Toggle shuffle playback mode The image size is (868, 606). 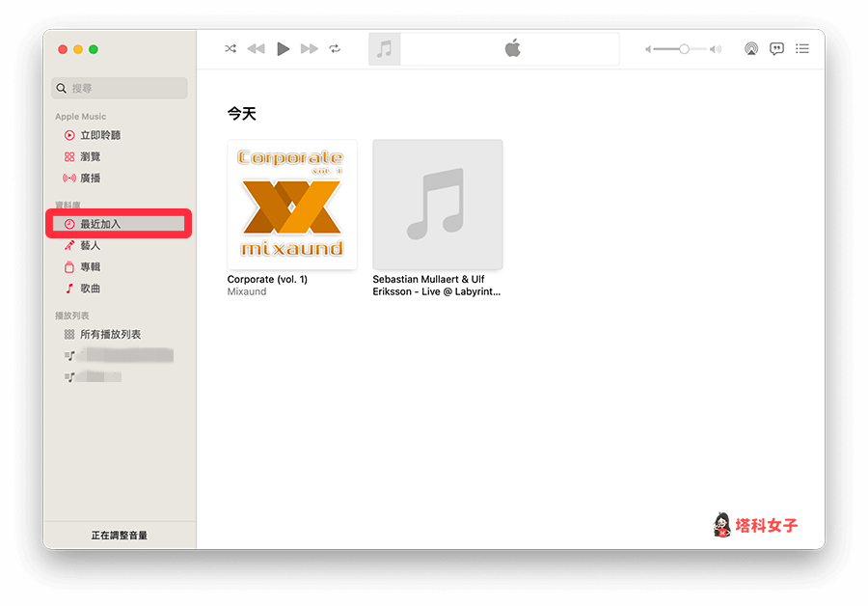pyautogui.click(x=230, y=48)
